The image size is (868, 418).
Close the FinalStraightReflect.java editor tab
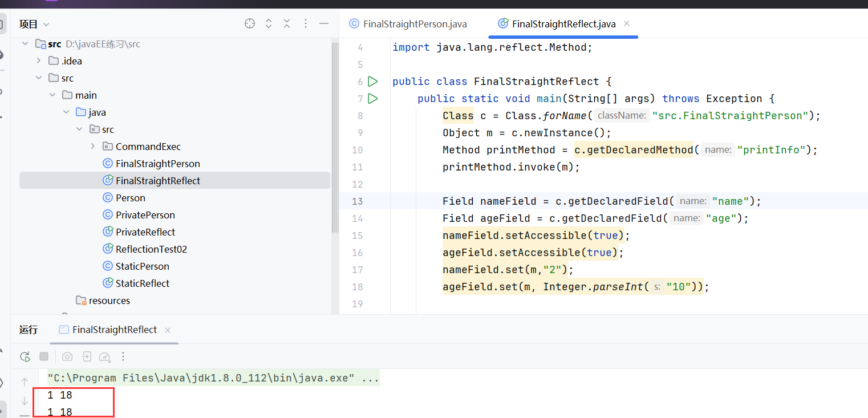coord(627,23)
